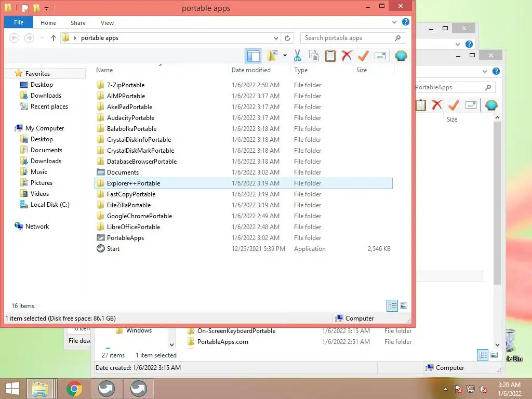Screen dimensions: 532x399
Task: Click E-mail icon in back PortableApps window
Action: coord(471,105)
